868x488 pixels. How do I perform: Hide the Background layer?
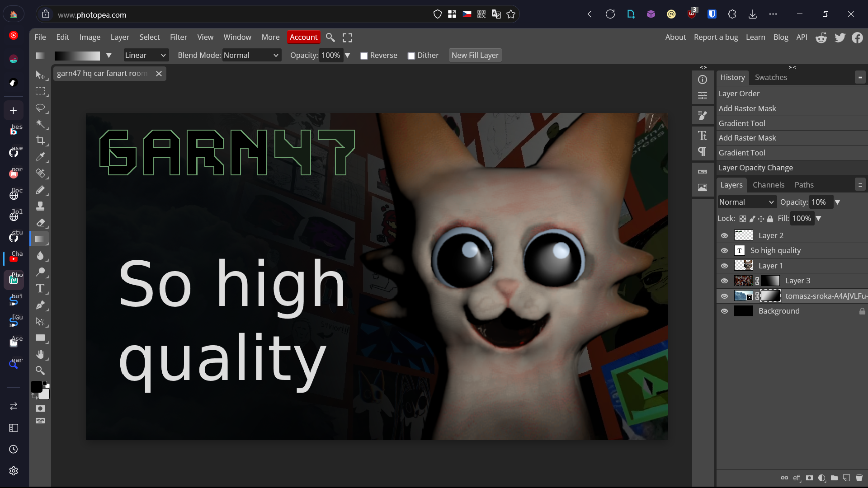(x=724, y=311)
